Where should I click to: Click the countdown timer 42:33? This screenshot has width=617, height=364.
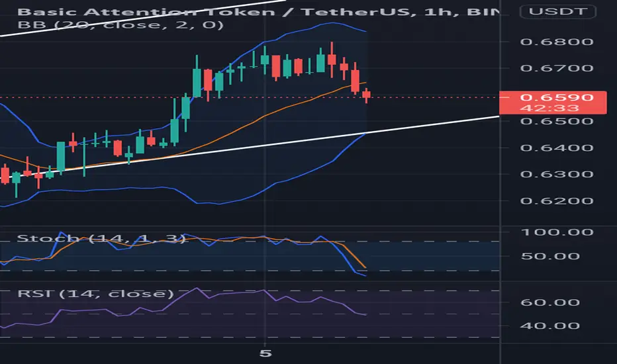coord(549,109)
